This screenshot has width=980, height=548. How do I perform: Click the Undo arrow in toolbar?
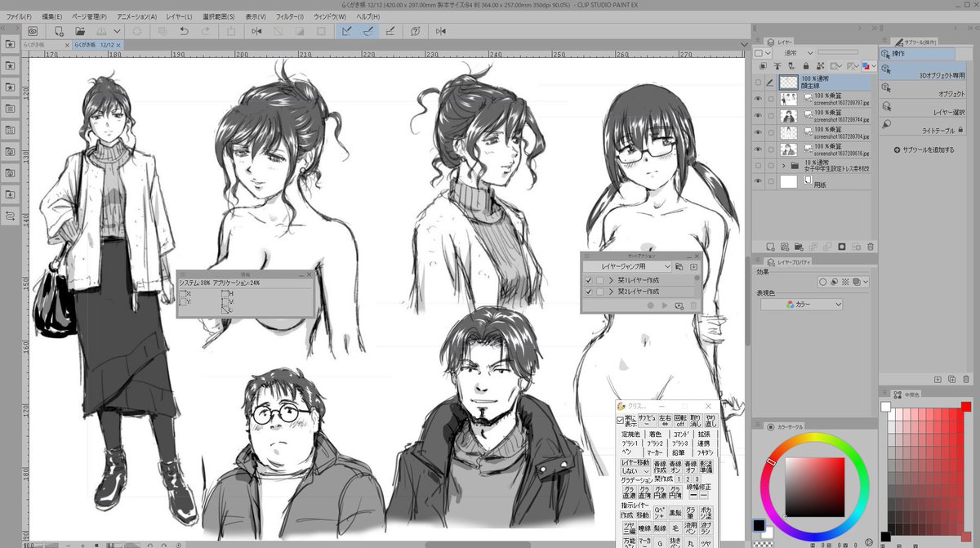coord(184,31)
